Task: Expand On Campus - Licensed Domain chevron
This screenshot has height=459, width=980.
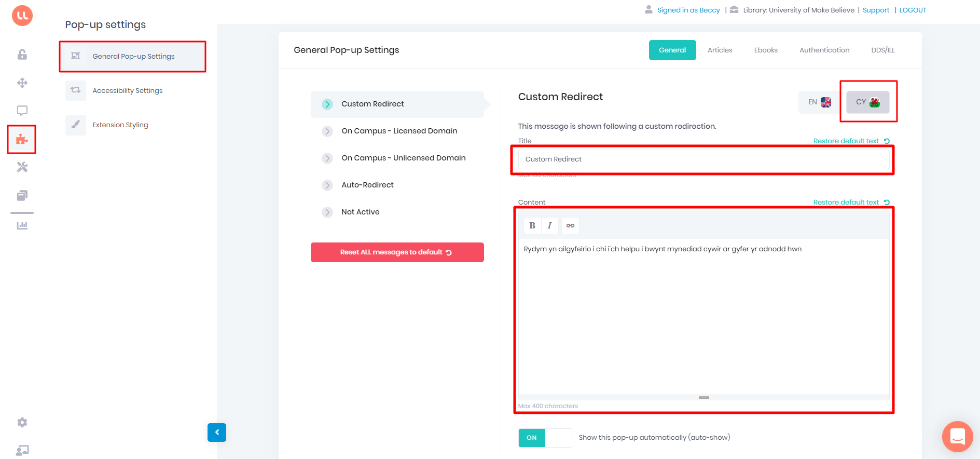Action: (x=327, y=131)
